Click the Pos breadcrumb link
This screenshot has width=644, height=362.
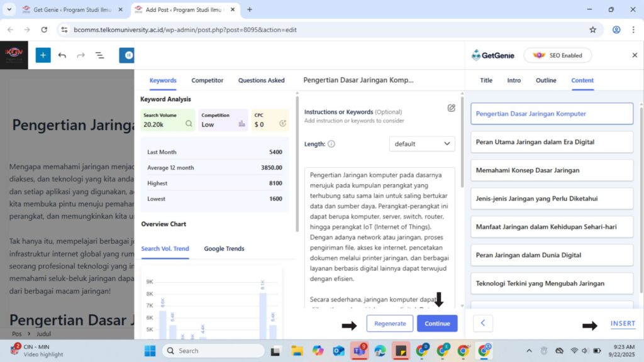pos(16,334)
